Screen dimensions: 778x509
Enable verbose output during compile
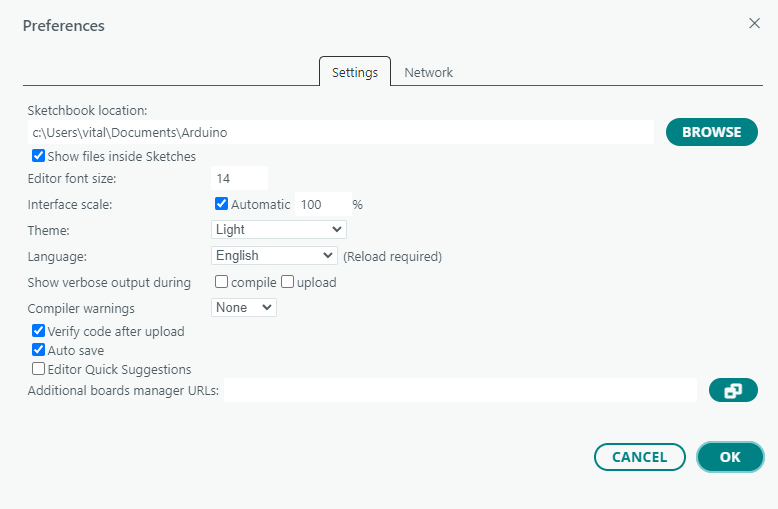point(222,282)
